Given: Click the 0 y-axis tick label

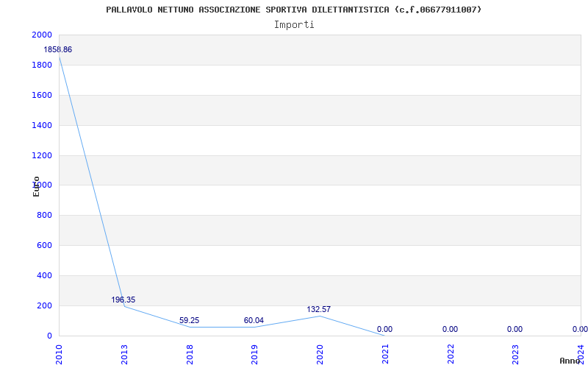Looking at the screenshot, I should (x=49, y=336).
